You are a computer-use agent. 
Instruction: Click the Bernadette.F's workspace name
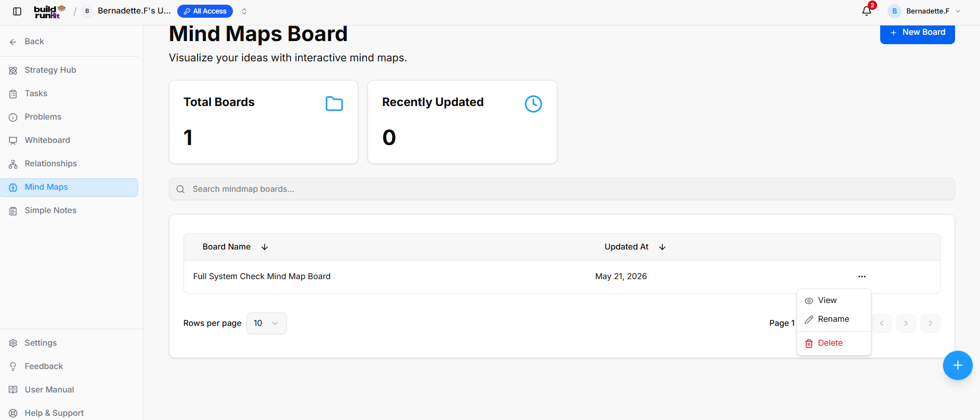[134, 11]
